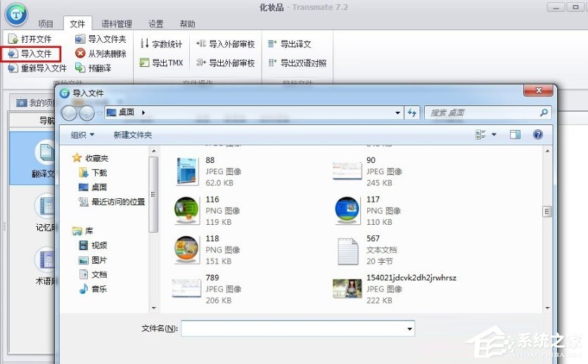588x364 pixels.
Task: Select the 文件 ribbon tab
Action: point(77,24)
